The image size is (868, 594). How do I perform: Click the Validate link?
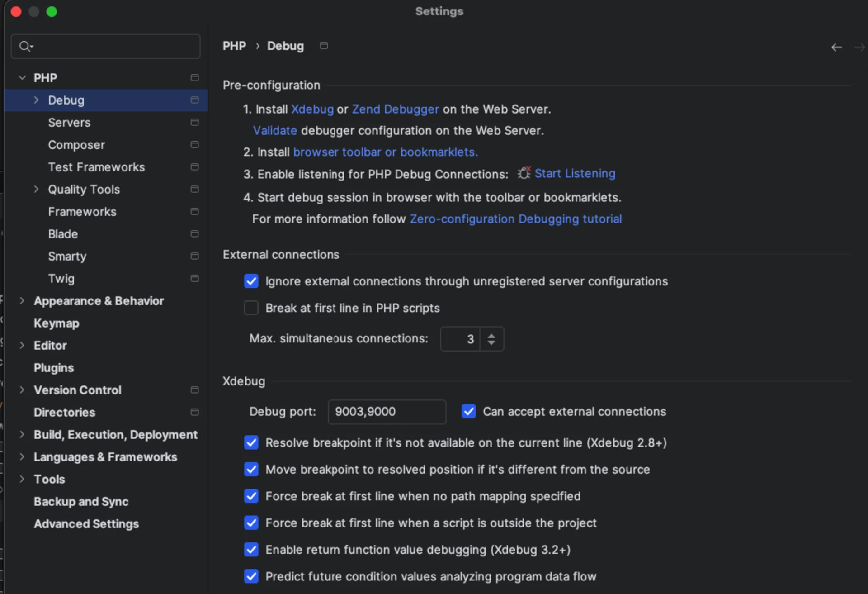[x=274, y=130]
